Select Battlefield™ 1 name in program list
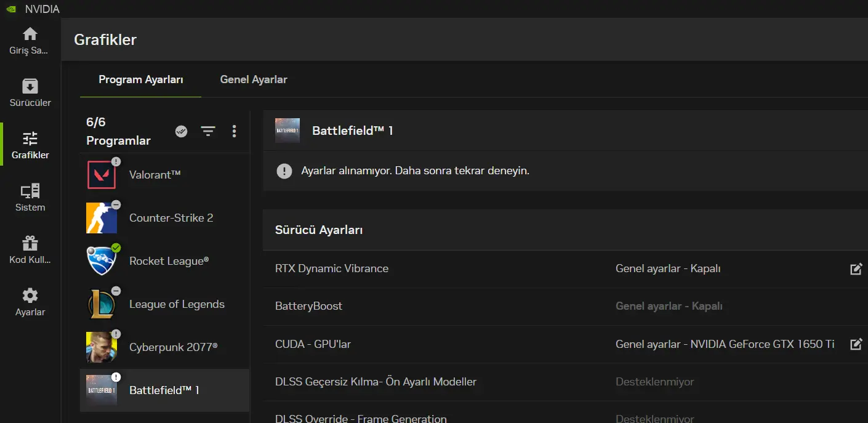Viewport: 868px width, 423px height. [164, 390]
